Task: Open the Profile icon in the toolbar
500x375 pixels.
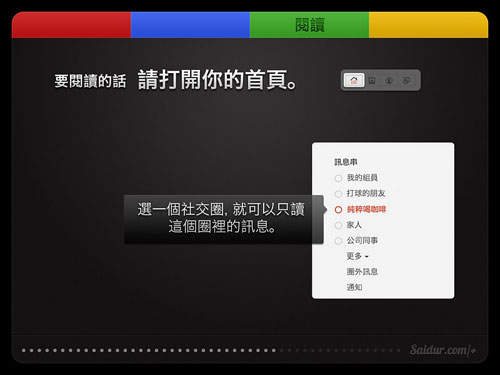Action: click(x=389, y=80)
